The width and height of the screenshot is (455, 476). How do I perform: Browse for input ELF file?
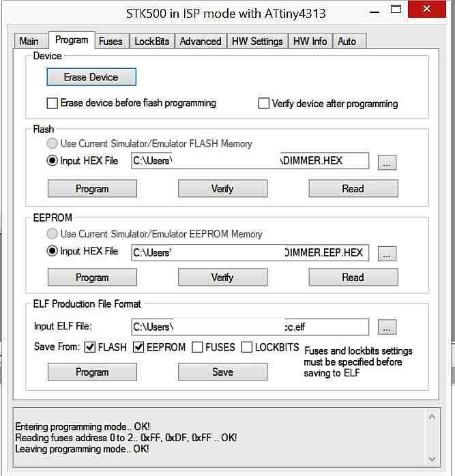tap(387, 327)
